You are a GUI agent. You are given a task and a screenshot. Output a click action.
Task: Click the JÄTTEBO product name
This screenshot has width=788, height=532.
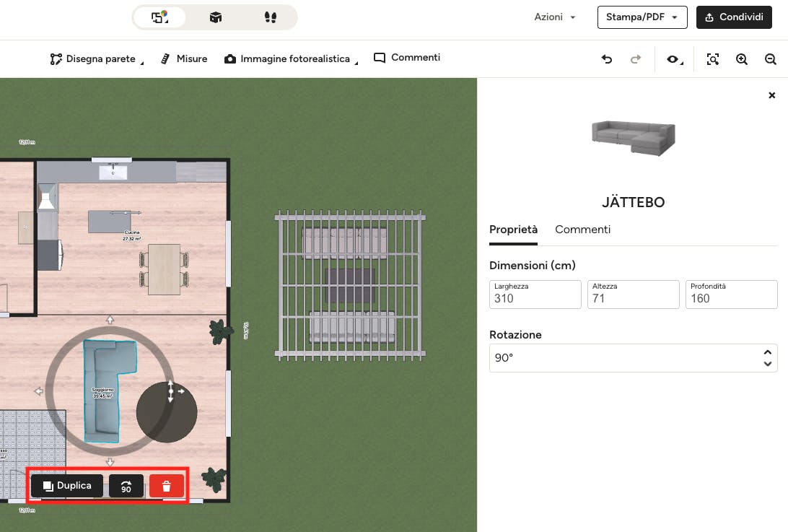pos(634,202)
